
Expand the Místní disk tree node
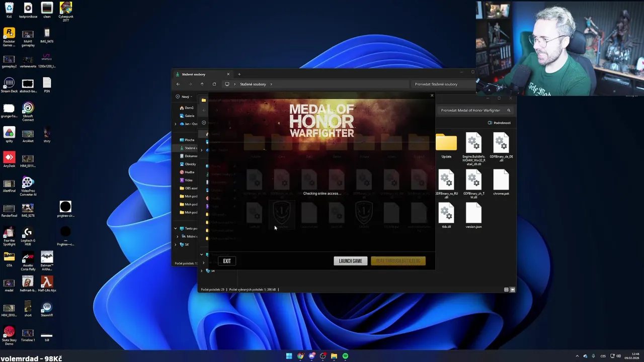pyautogui.click(x=177, y=236)
